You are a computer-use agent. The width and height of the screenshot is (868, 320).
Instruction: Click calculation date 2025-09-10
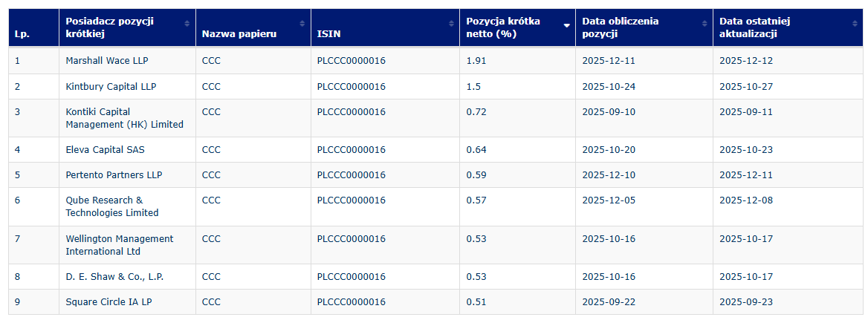click(609, 111)
